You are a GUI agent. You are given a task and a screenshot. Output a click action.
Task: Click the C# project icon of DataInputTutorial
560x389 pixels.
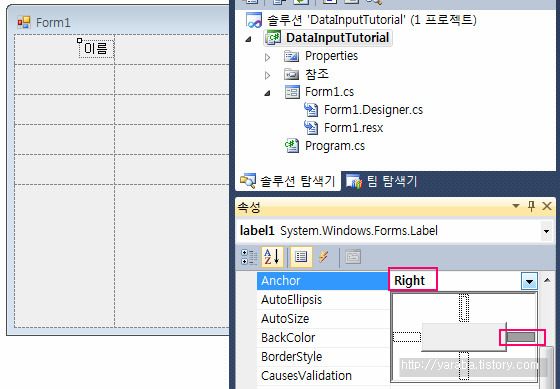273,38
